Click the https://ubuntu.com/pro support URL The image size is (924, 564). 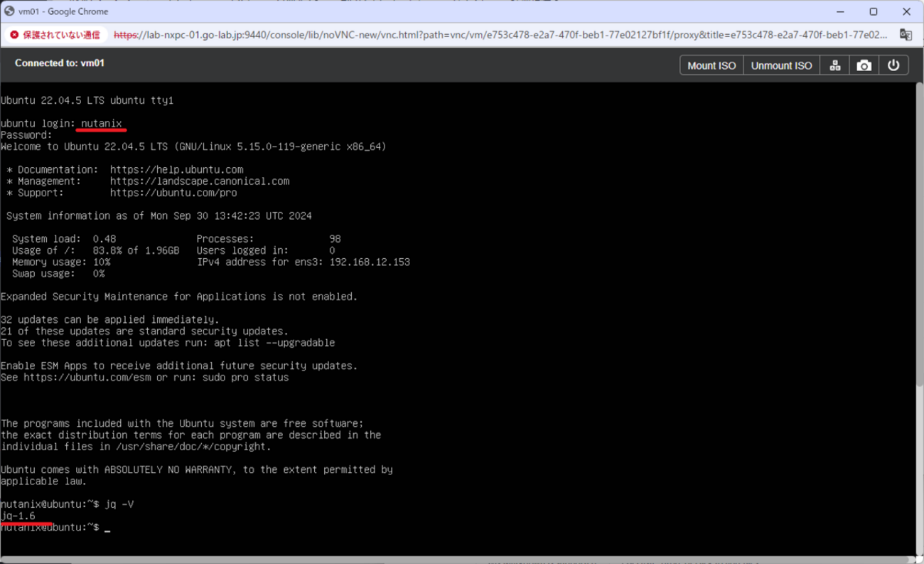click(173, 193)
